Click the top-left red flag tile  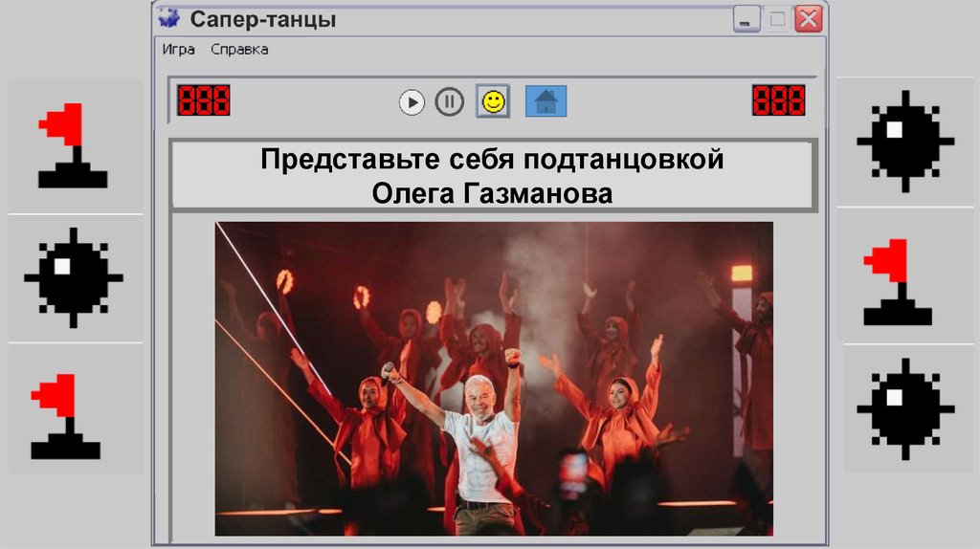[x=76, y=144]
